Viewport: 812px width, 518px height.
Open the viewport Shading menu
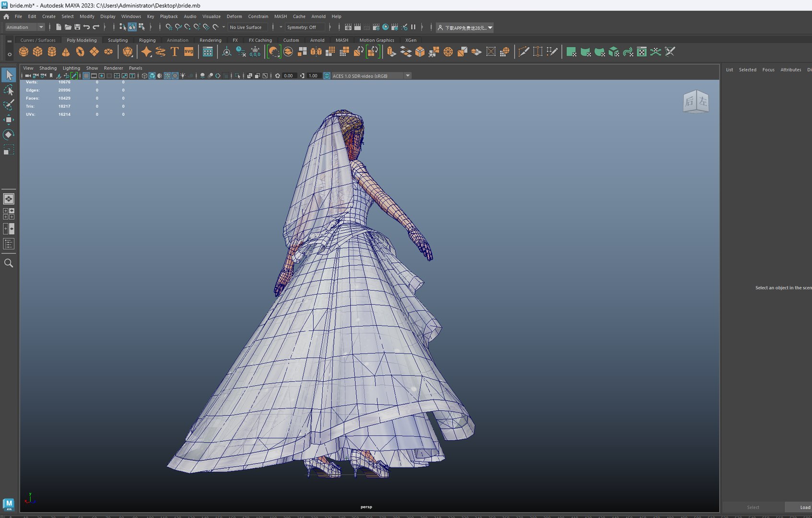coord(47,68)
